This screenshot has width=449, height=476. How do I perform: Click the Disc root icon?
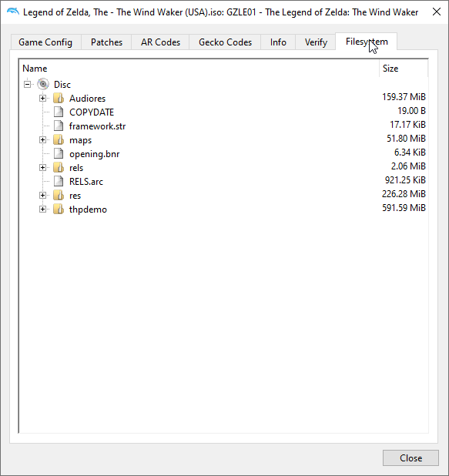pos(43,84)
